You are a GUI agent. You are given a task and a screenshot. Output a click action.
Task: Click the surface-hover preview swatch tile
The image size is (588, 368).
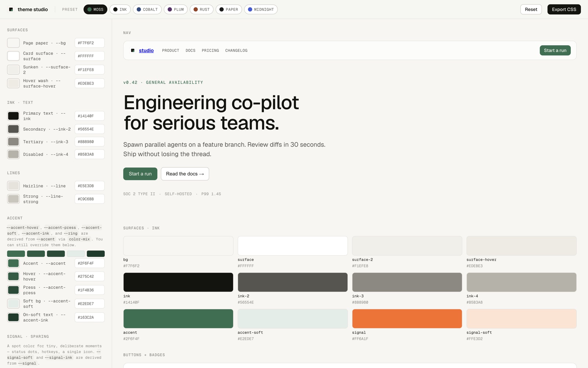pyautogui.click(x=521, y=246)
